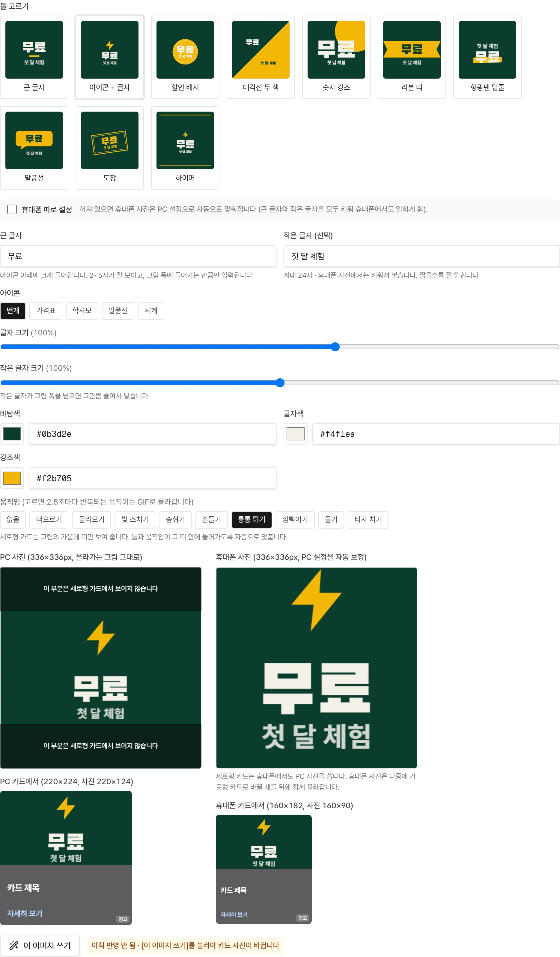Screen dimensions: 560x957
Task: Select the 돌기 animation
Action: tap(331, 520)
